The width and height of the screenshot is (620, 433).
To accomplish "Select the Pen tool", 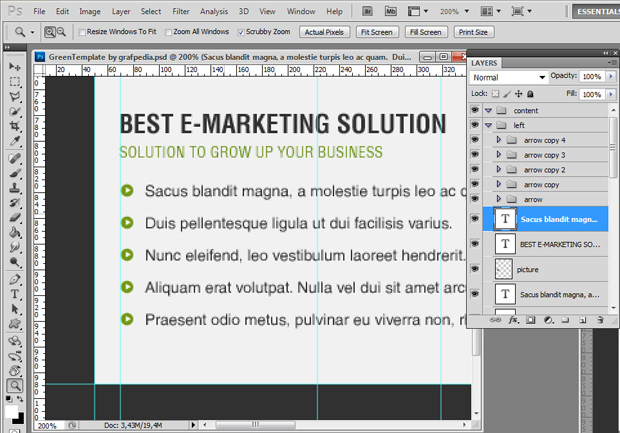I will (15, 280).
